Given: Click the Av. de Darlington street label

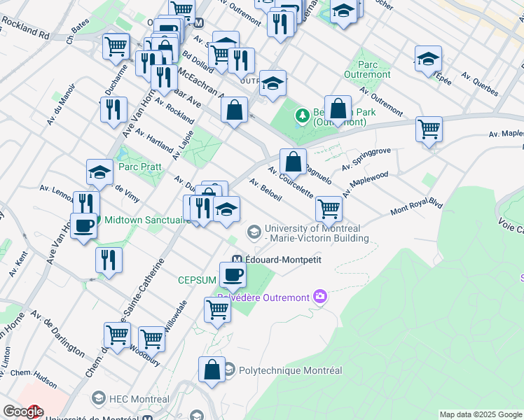Looking at the screenshot, I should point(58,333).
